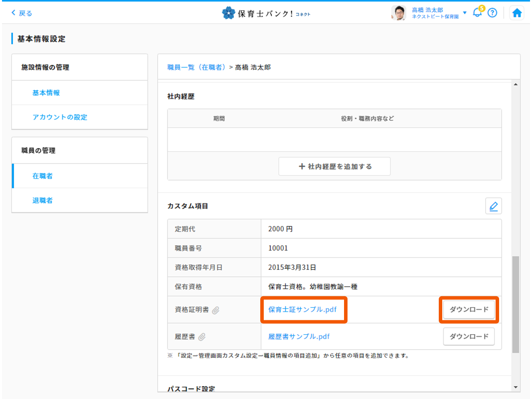
Task: Open アカウントの設定 in the sidebar
Action: (x=60, y=117)
